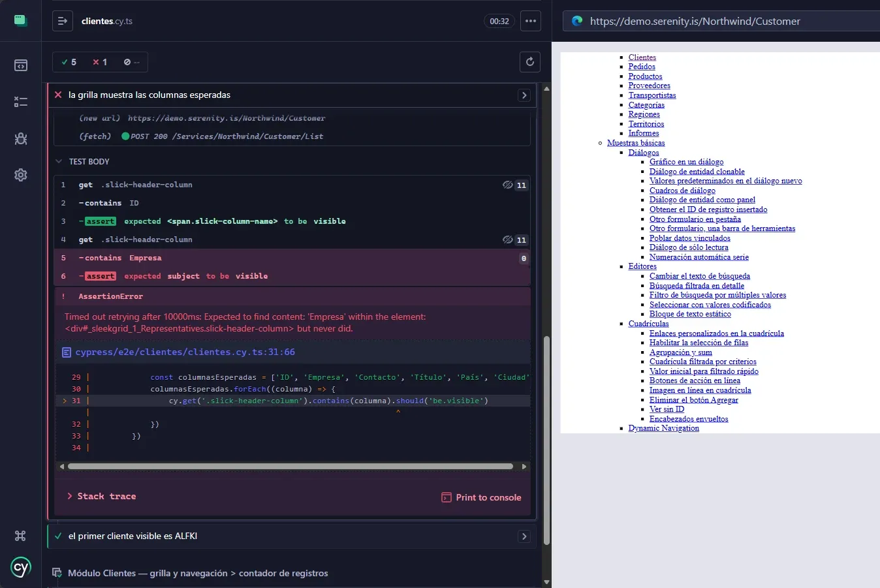Open the Cuadrículas menu link

[648, 324]
